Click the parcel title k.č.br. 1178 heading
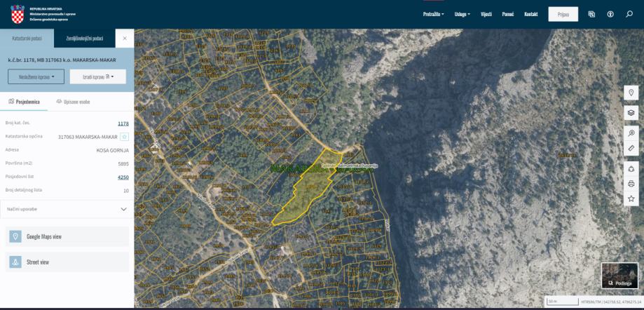Screen dimensions: 644x310 click(x=62, y=60)
